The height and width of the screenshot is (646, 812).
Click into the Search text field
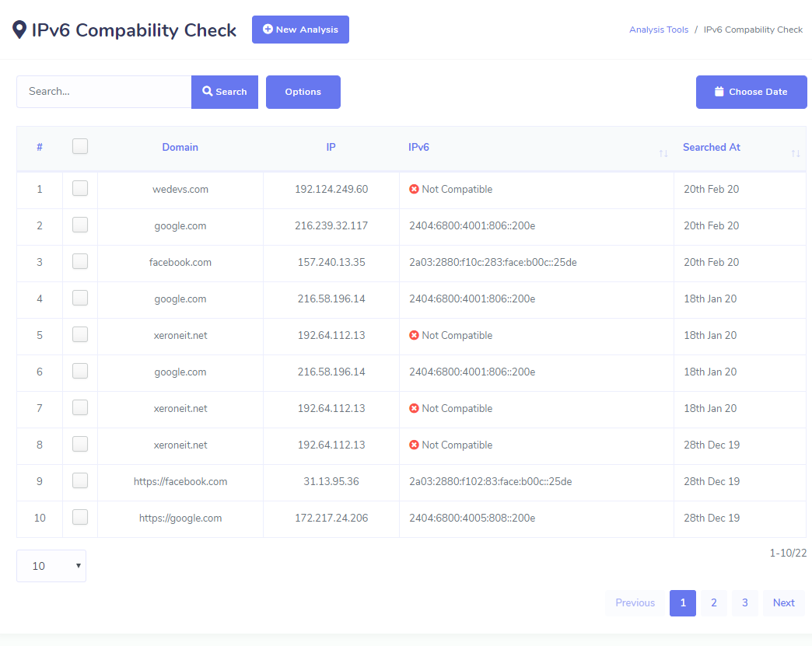coord(104,92)
